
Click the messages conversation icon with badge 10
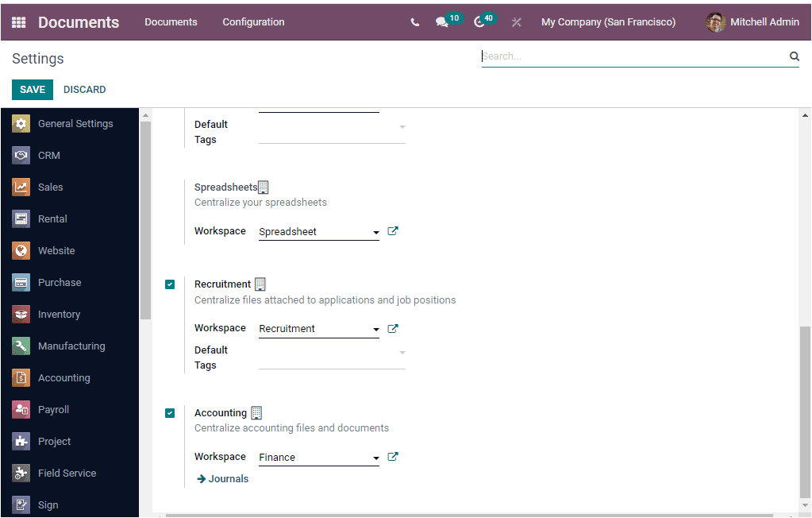[x=442, y=21]
